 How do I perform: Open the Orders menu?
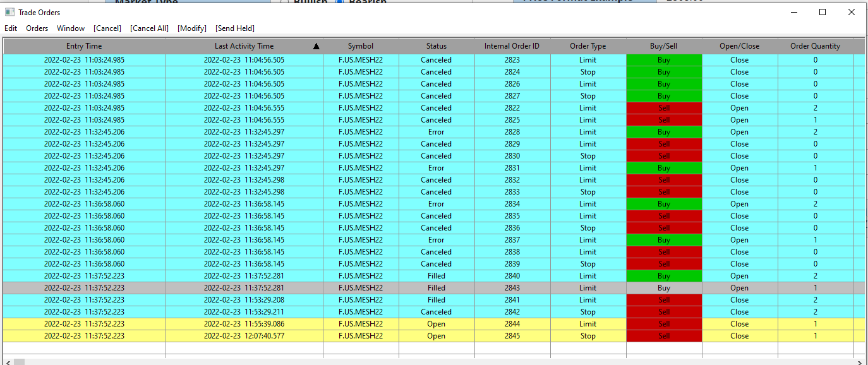click(37, 28)
